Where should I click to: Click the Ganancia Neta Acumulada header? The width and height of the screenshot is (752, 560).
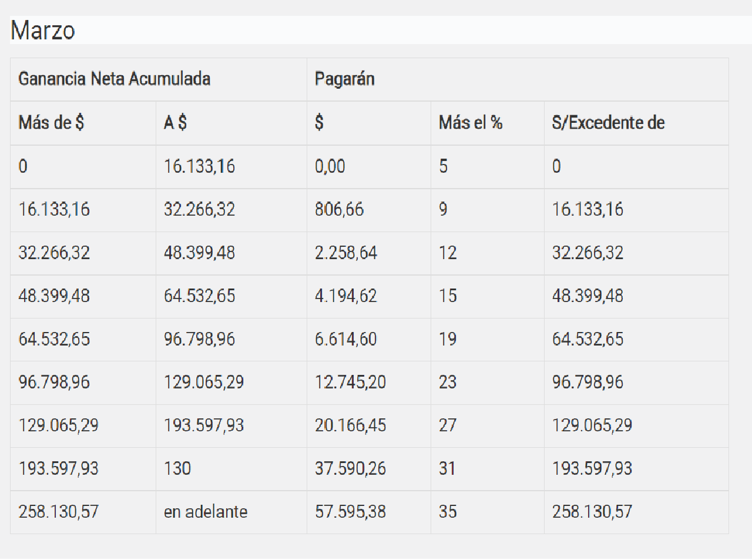pyautogui.click(x=115, y=79)
